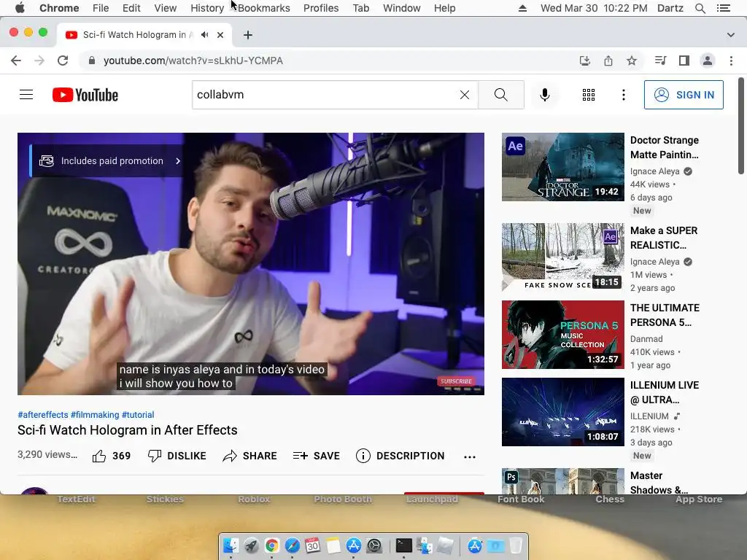This screenshot has width=747, height=560.
Task: Click the address bar URL
Action: [193, 61]
